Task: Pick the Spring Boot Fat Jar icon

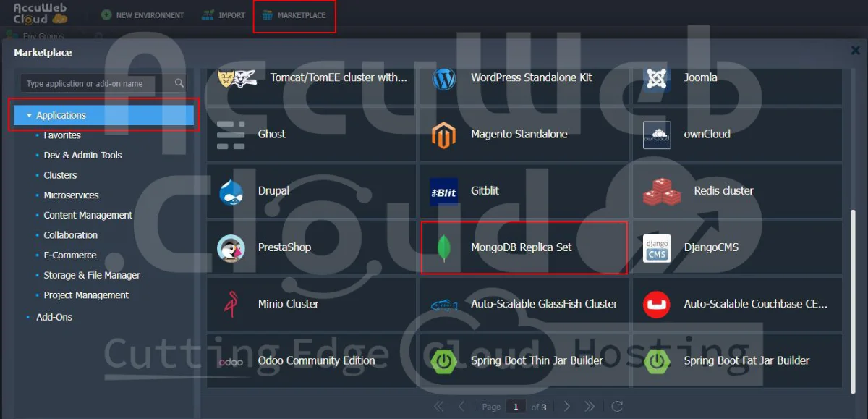Action: click(x=657, y=360)
